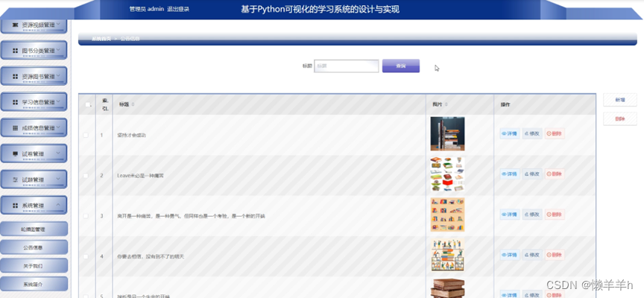Image resolution: width=644 pixels, height=298 pixels.
Task: Click 删除 for row 4
Action: tap(555, 255)
